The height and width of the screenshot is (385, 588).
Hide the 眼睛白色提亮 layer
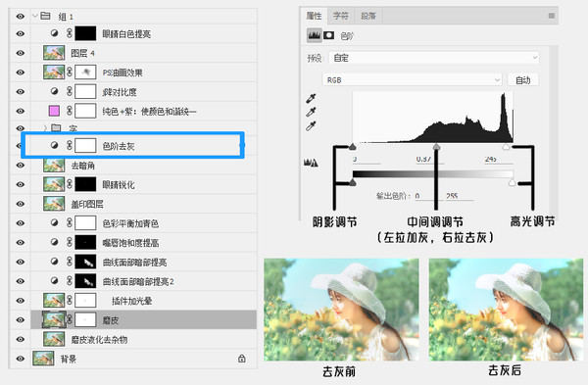21,33
